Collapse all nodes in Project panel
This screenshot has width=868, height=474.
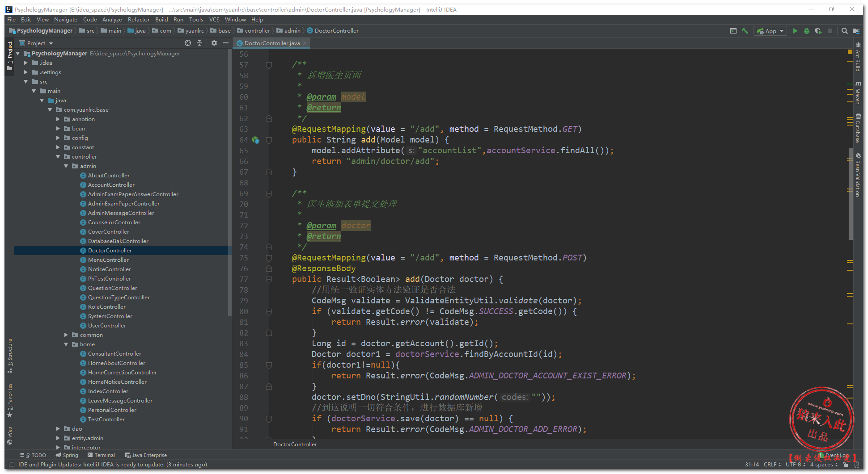click(199, 43)
